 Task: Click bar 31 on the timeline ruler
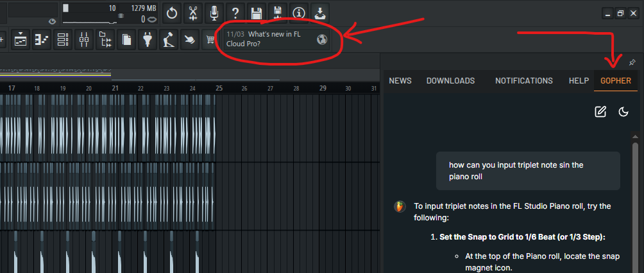(374, 89)
